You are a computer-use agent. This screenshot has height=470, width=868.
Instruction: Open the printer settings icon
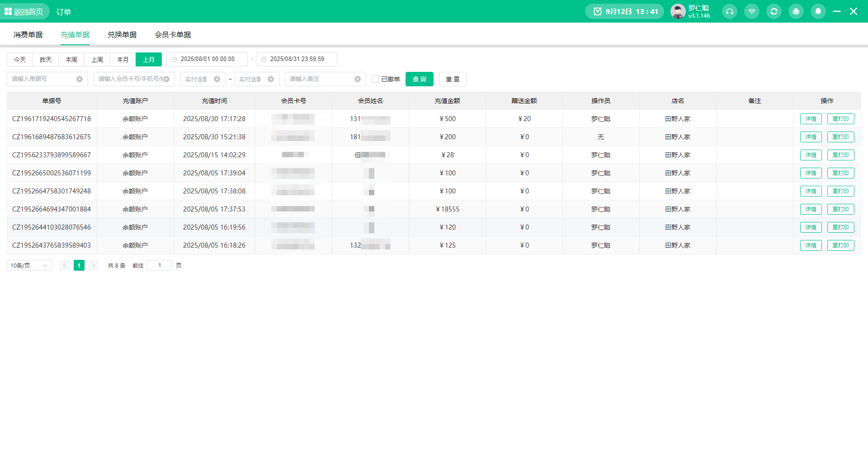pos(796,11)
